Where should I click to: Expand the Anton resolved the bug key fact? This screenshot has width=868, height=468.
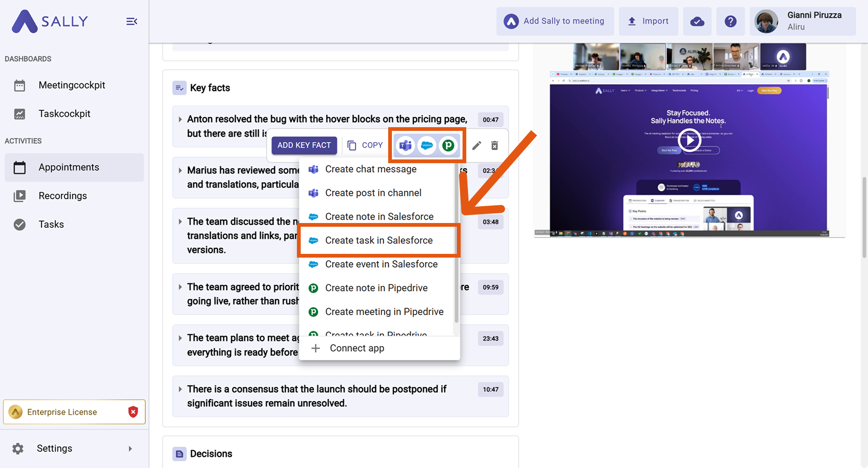click(180, 120)
